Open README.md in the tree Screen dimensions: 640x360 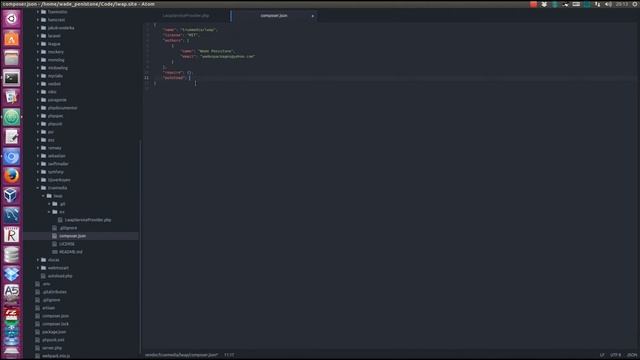71,252
